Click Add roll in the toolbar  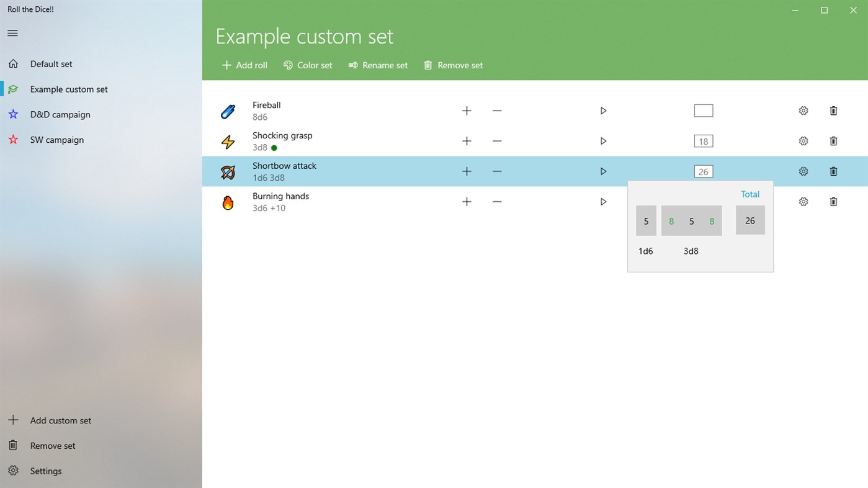[x=245, y=65]
